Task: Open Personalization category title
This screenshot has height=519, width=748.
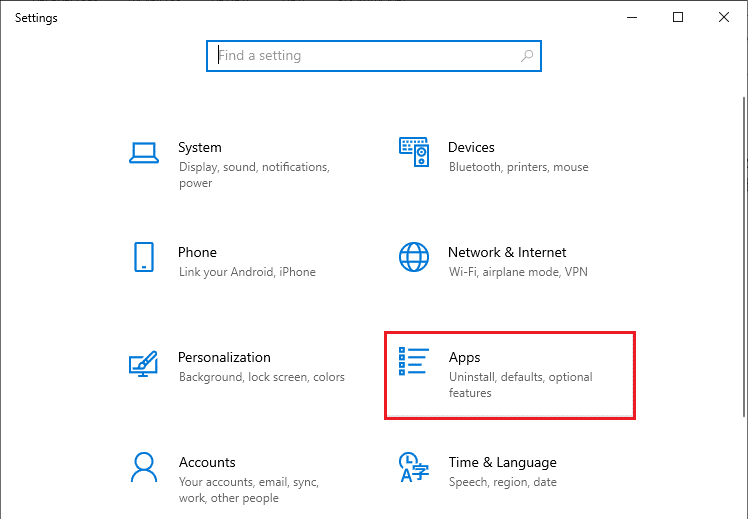Action: click(224, 357)
